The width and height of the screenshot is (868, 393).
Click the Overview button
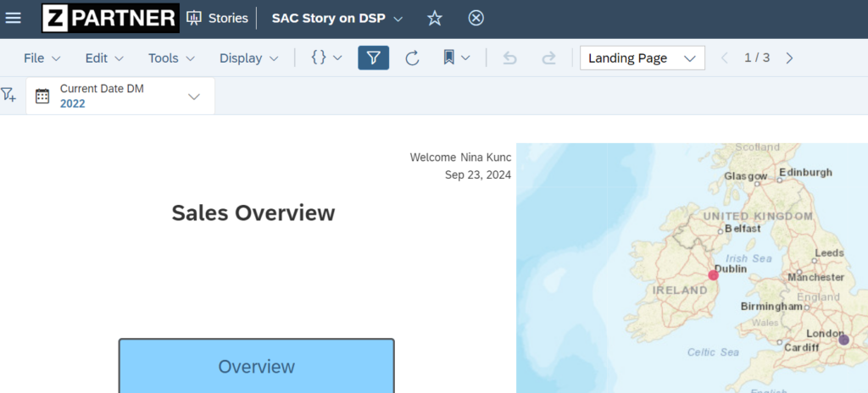pos(256,367)
